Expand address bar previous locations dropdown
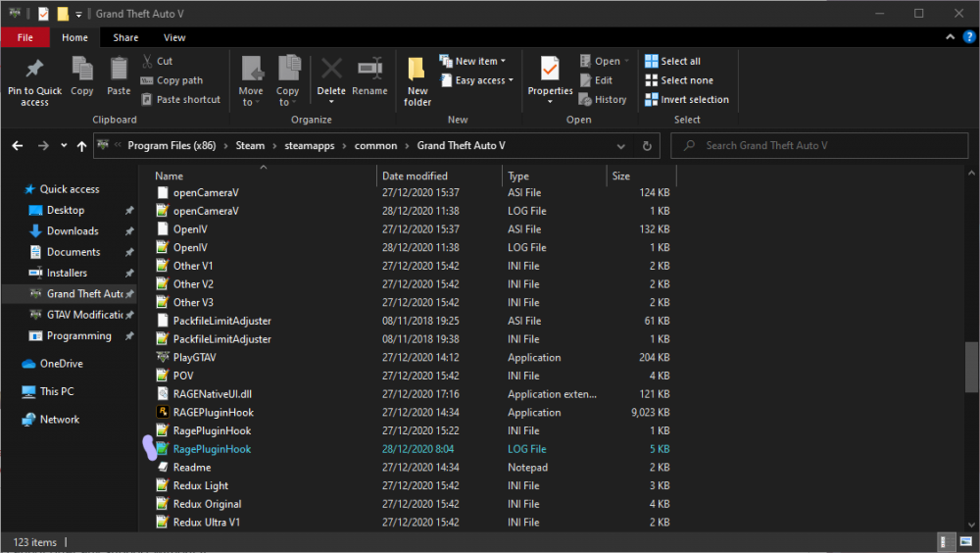The height and width of the screenshot is (553, 980). [x=621, y=146]
